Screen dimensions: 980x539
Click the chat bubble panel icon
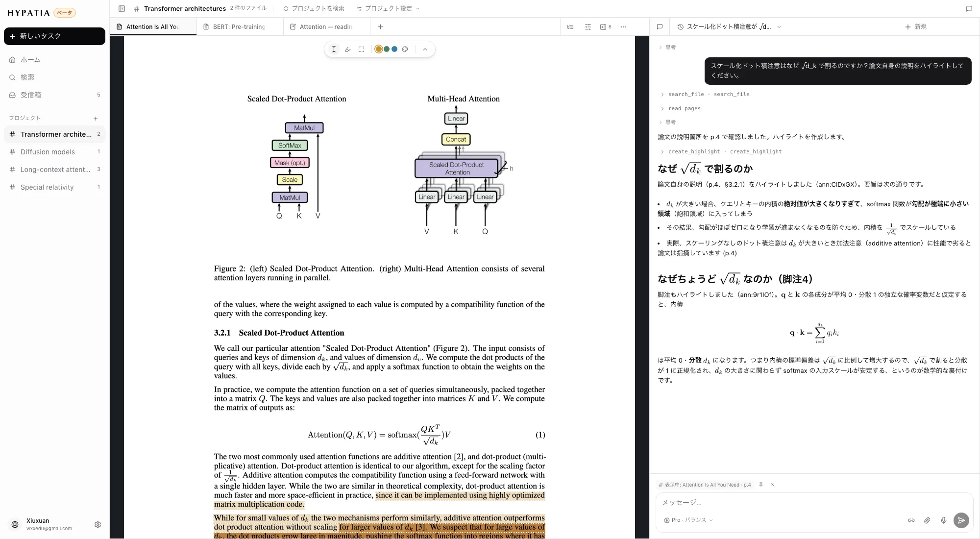pos(660,27)
